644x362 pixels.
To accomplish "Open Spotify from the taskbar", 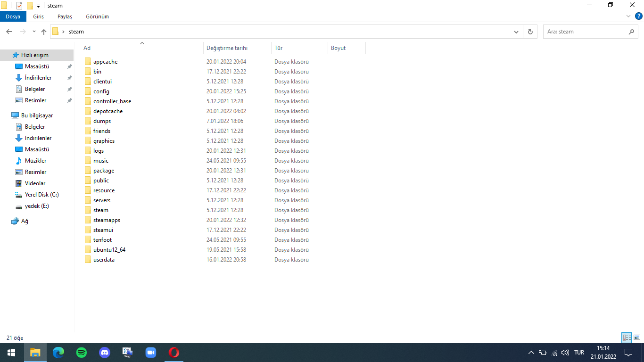I will click(82, 353).
